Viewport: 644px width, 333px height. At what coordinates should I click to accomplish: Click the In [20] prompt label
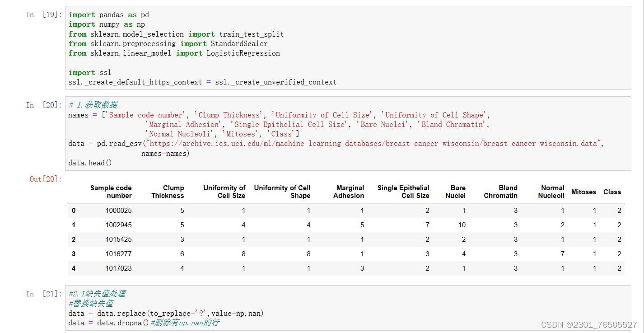(x=44, y=105)
